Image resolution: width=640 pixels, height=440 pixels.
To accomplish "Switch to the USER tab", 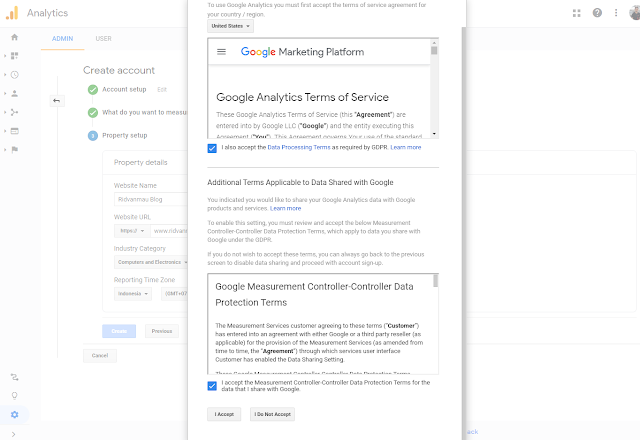I will click(103, 38).
